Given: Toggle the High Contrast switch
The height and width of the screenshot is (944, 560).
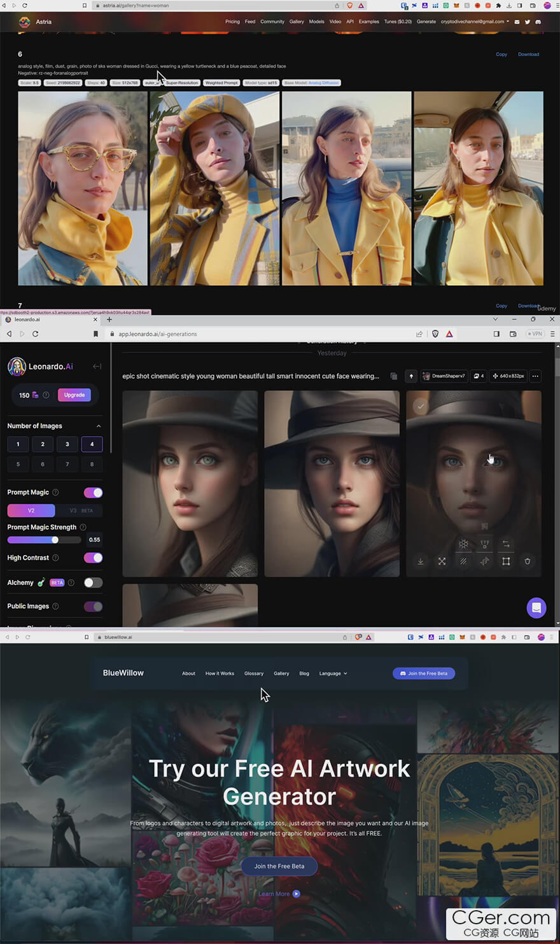Looking at the screenshot, I should point(93,558).
